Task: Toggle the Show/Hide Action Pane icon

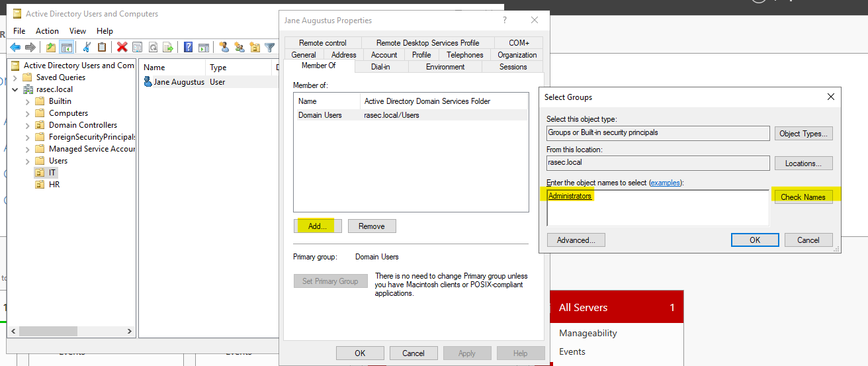Action: pos(204,47)
